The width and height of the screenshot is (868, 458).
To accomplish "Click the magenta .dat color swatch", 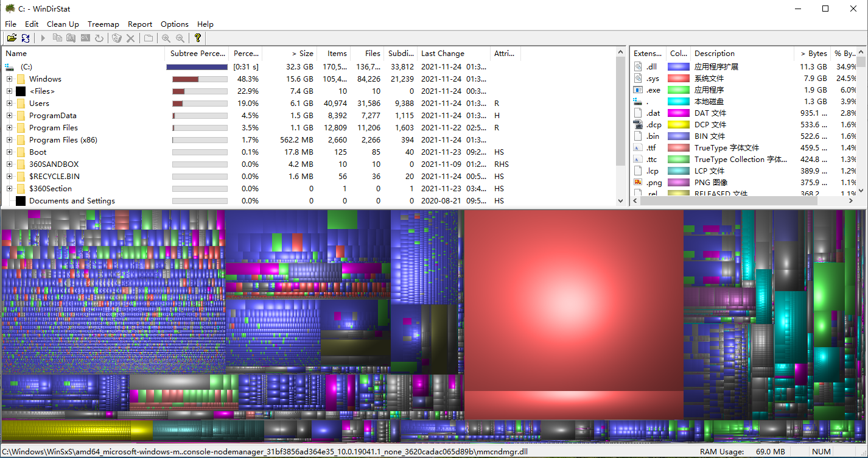I will (x=678, y=113).
